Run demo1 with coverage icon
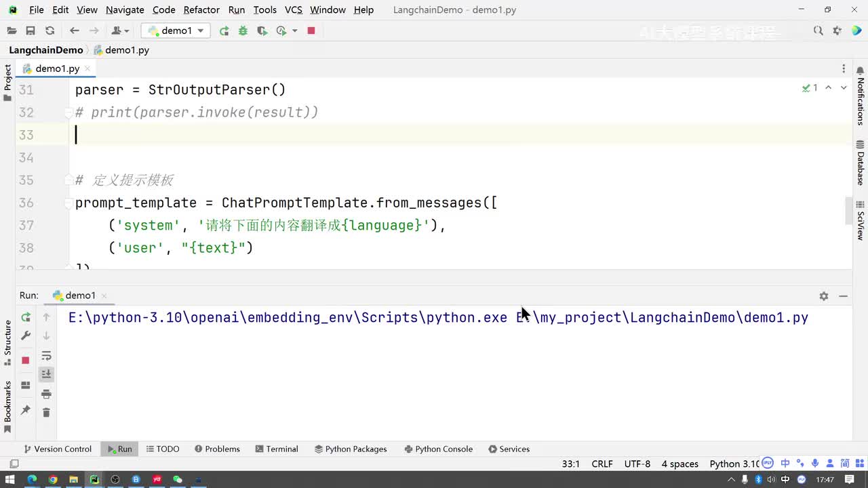The height and width of the screenshot is (488, 868). 262,30
